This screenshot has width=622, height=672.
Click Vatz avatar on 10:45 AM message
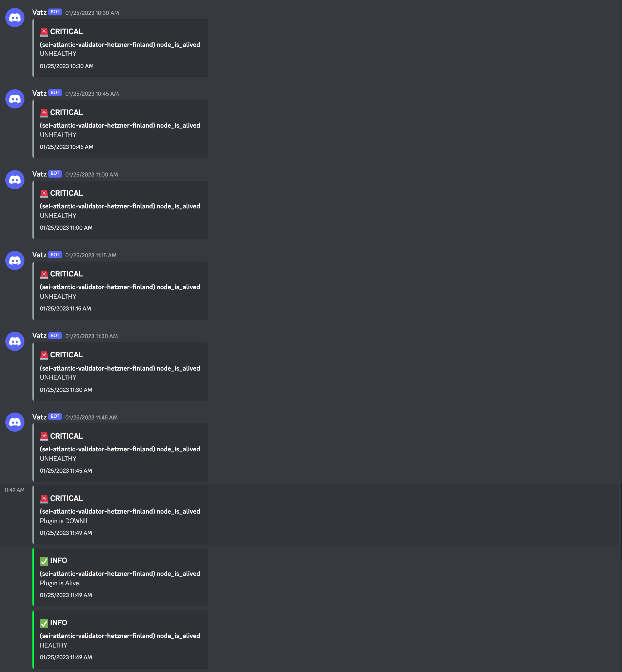(x=15, y=99)
